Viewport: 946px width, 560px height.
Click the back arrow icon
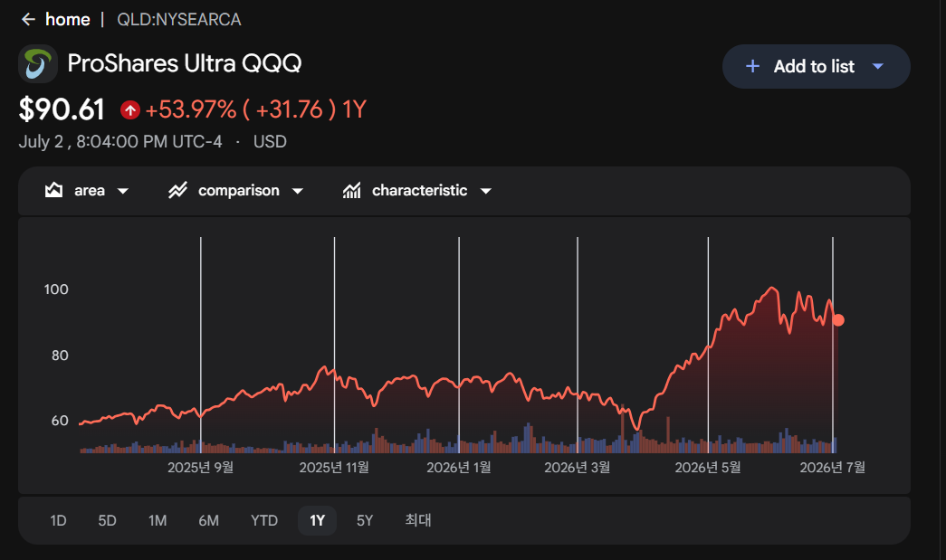click(28, 19)
